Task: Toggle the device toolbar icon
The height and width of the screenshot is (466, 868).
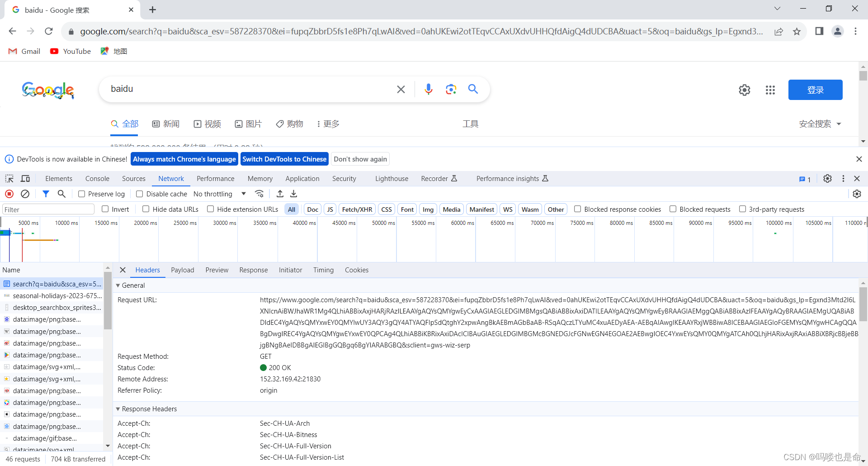Action: point(25,179)
